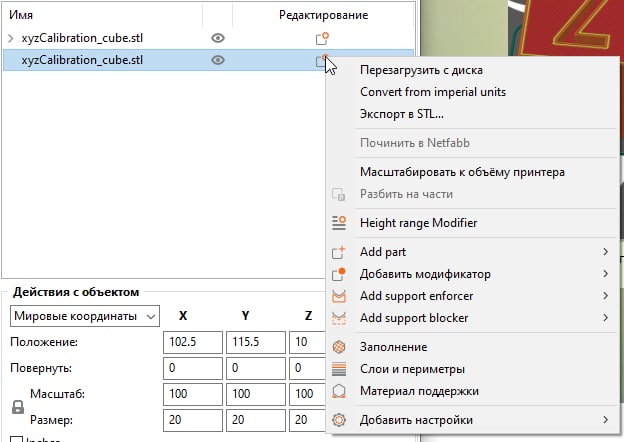Click the Слои и периметры layers icon
This screenshot has height=442, width=624.
pyautogui.click(x=339, y=369)
